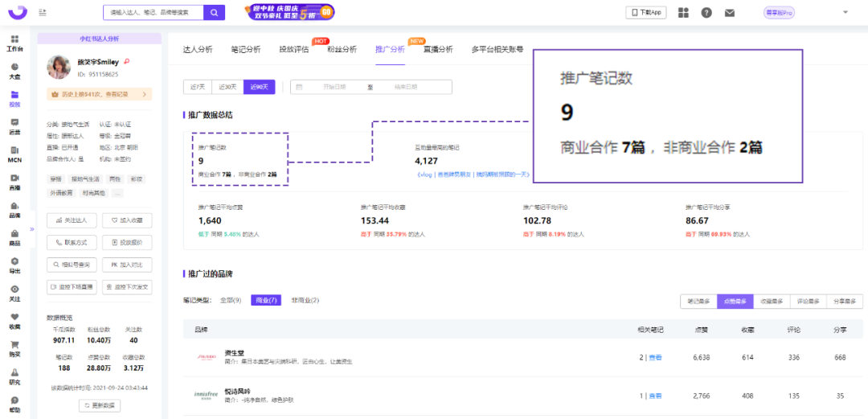
Task: Open MCN section in the sidebar
Action: tap(14, 154)
